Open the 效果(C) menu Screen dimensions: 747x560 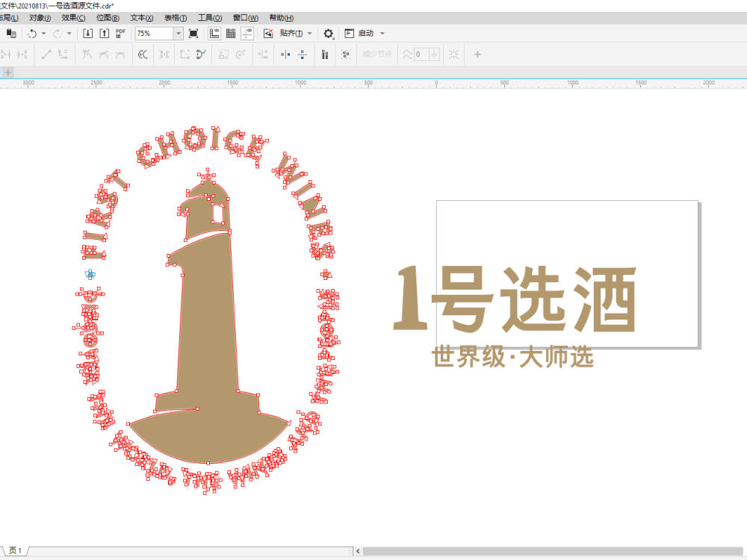[73, 18]
